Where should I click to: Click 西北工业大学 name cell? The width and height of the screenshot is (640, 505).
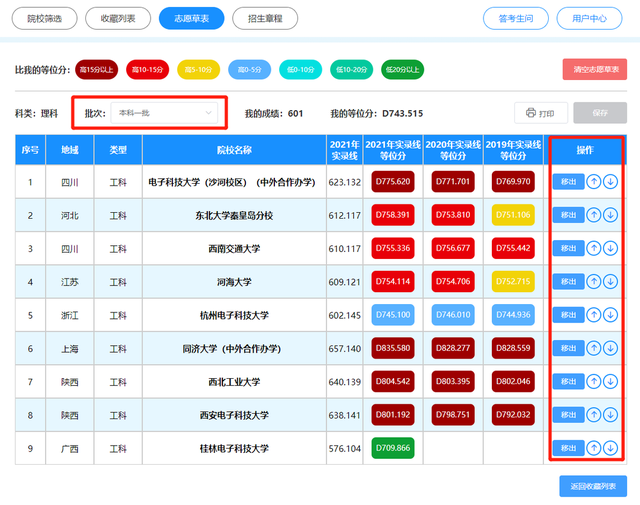click(234, 381)
